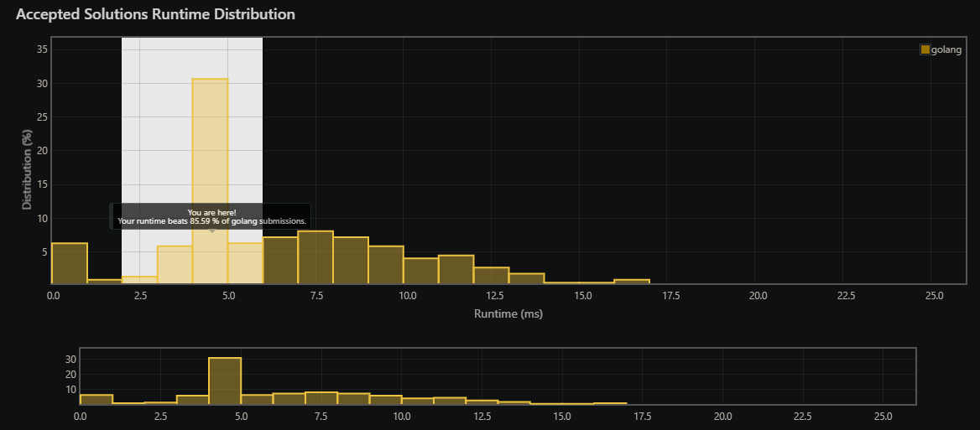Click the '15' label on main y-axis
980x430 pixels.
click(43, 184)
